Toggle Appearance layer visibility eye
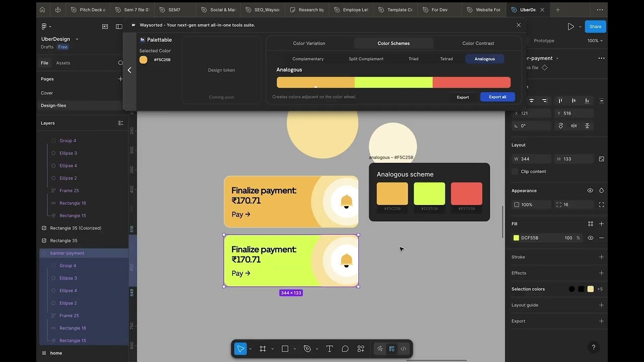Image resolution: width=644 pixels, height=362 pixels. pyautogui.click(x=590, y=191)
